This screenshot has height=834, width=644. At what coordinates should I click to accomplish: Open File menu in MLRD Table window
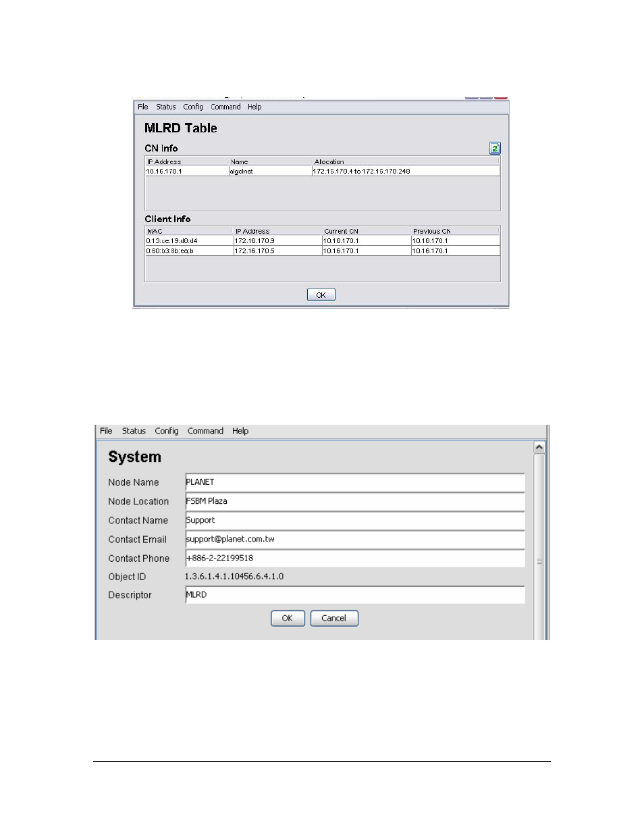pyautogui.click(x=143, y=107)
